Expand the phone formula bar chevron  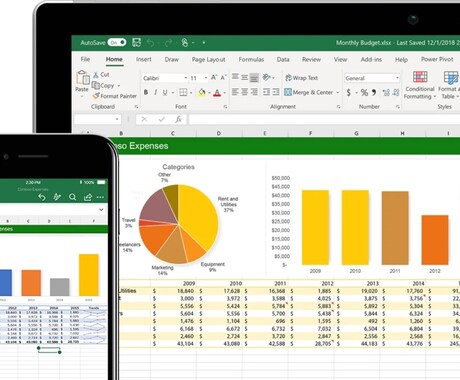point(101,210)
